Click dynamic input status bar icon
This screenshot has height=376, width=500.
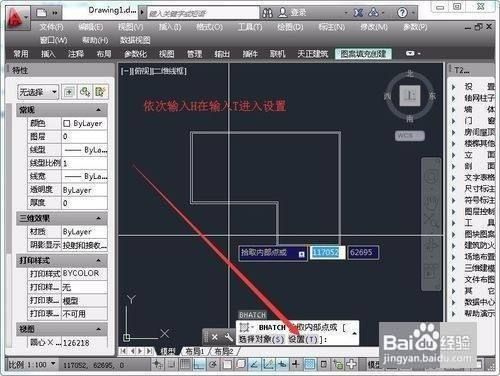coord(282,364)
